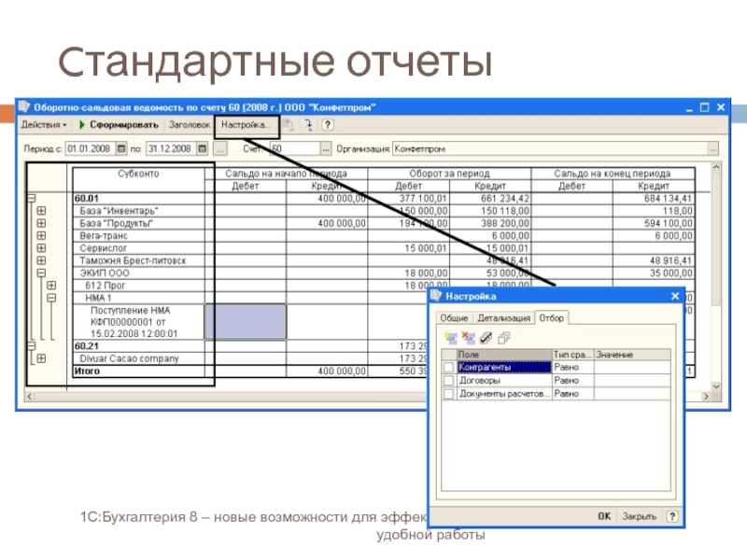The height and width of the screenshot is (560, 747).
Task: Click the save settings icon in the toolbar
Action: point(306,125)
